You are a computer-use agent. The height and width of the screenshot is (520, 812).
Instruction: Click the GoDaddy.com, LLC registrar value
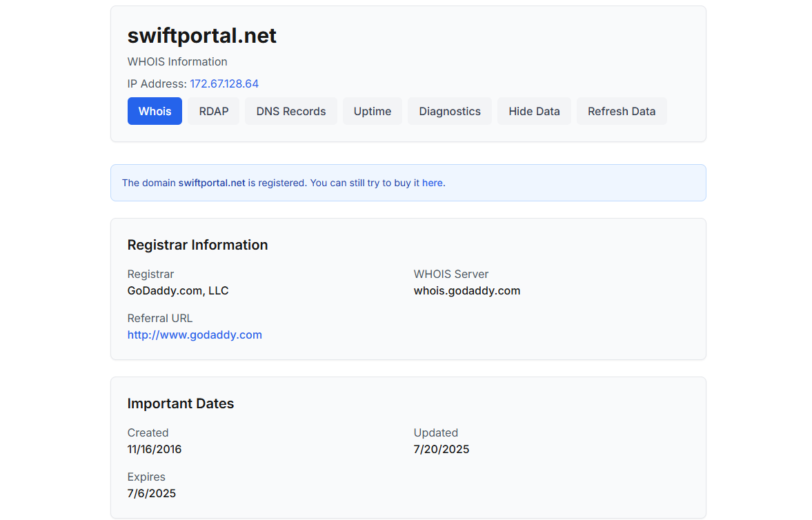(x=178, y=290)
